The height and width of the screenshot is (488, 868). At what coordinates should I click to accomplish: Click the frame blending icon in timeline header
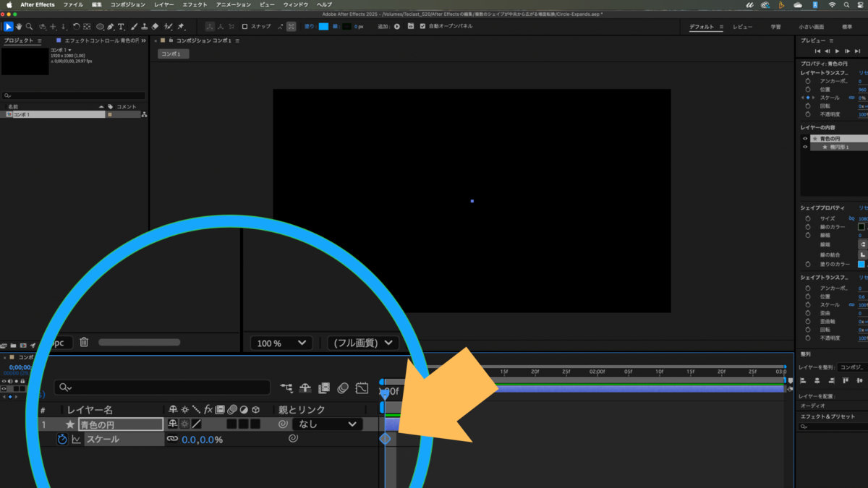[324, 388]
